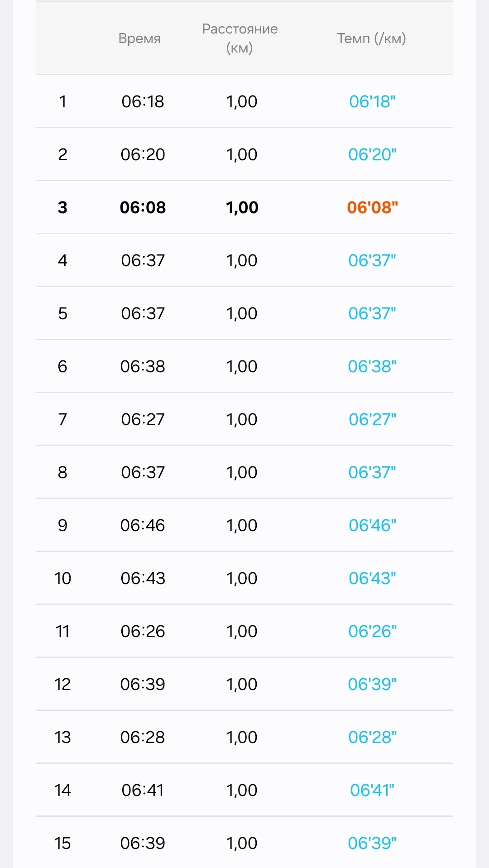Select lap number 8
Image resolution: width=489 pixels, height=868 pixels.
pos(62,472)
